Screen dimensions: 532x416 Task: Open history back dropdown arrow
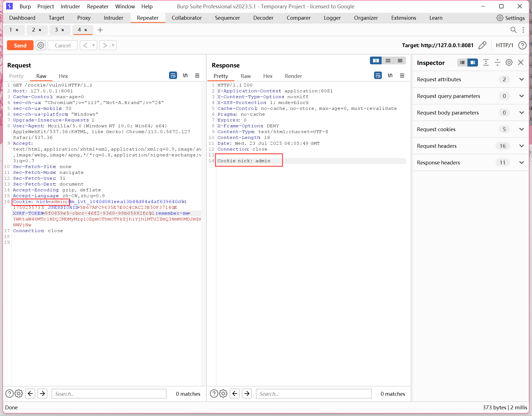tap(93, 45)
